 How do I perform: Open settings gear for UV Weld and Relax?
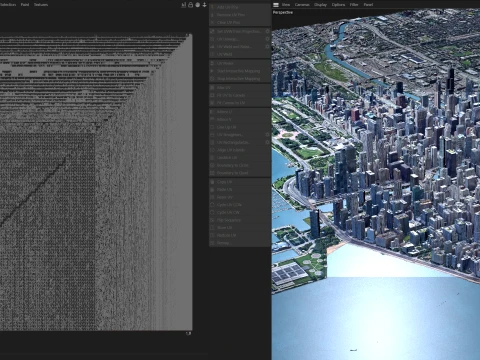click(267, 47)
